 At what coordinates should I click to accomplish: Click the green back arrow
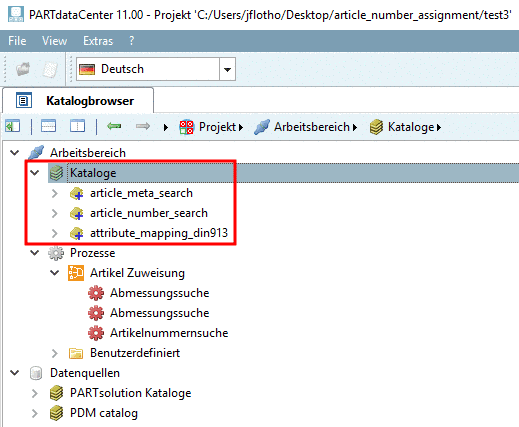114,126
